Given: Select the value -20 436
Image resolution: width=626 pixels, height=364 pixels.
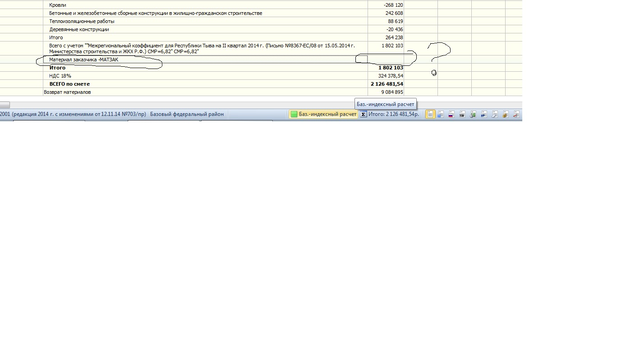Looking at the screenshot, I should click(395, 29).
